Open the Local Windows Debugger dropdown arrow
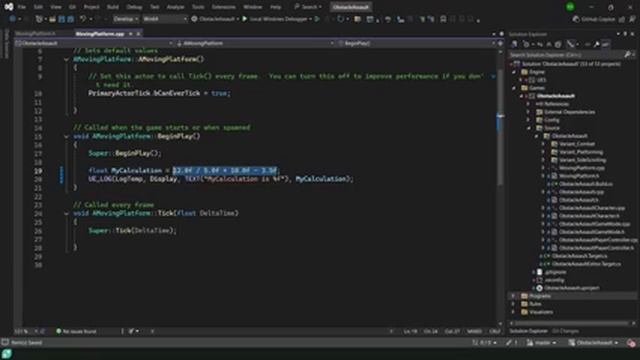Image resolution: width=640 pixels, height=360 pixels. (310, 19)
